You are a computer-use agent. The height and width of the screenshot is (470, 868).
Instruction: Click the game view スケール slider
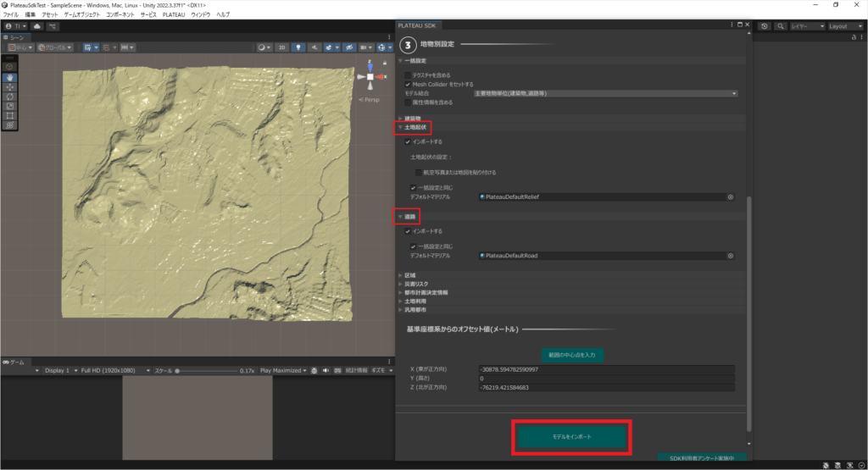click(x=207, y=371)
